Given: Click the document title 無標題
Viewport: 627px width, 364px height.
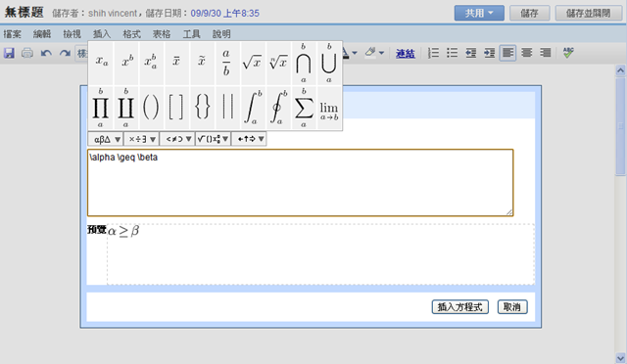Looking at the screenshot, I should [24, 13].
